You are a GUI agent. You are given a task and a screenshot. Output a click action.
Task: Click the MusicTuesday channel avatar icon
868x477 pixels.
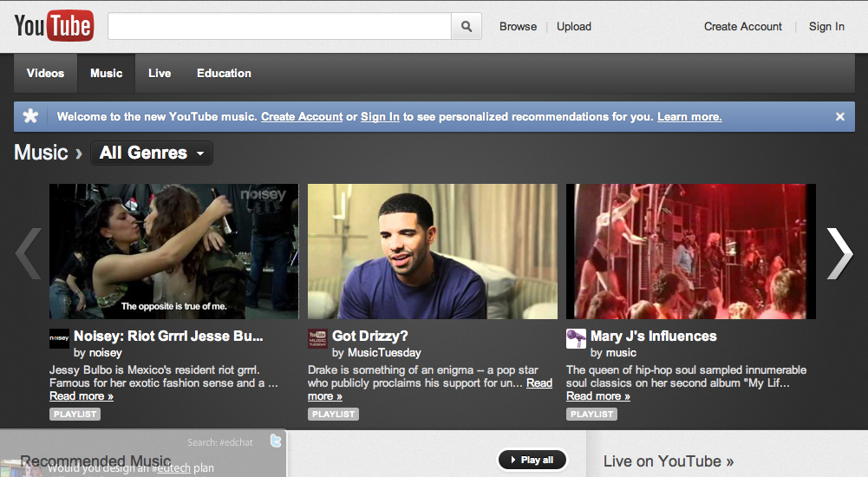(317, 338)
